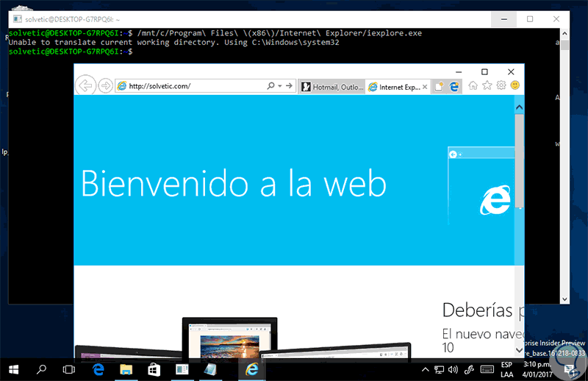Open Task View
This screenshot has height=381, width=588.
(69, 370)
